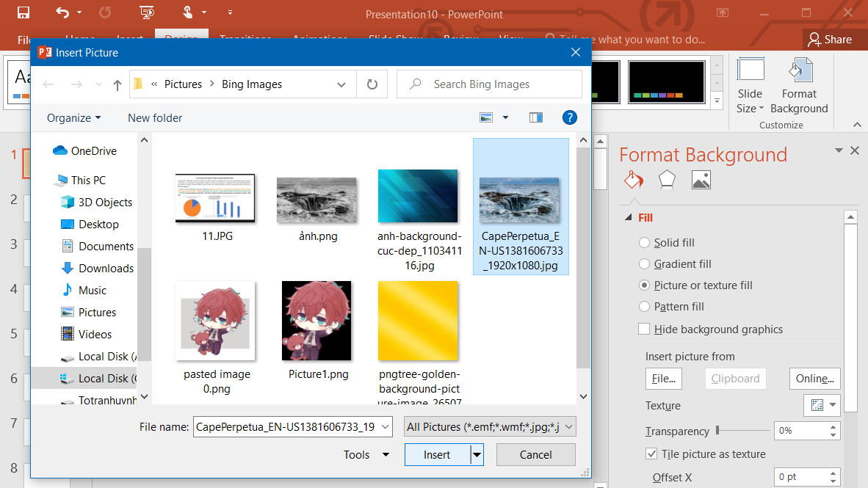This screenshot has height=488, width=868.
Task: Click the Transparency percent field
Action: click(x=801, y=431)
